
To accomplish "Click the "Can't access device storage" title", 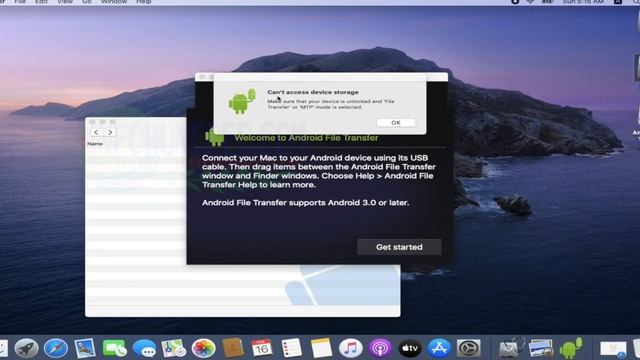I will 313,92.
